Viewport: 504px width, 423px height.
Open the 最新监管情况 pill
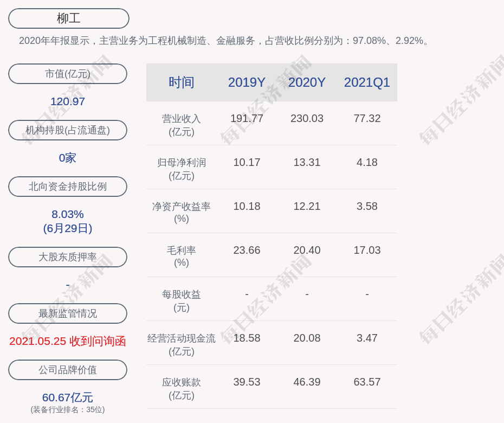(68, 313)
